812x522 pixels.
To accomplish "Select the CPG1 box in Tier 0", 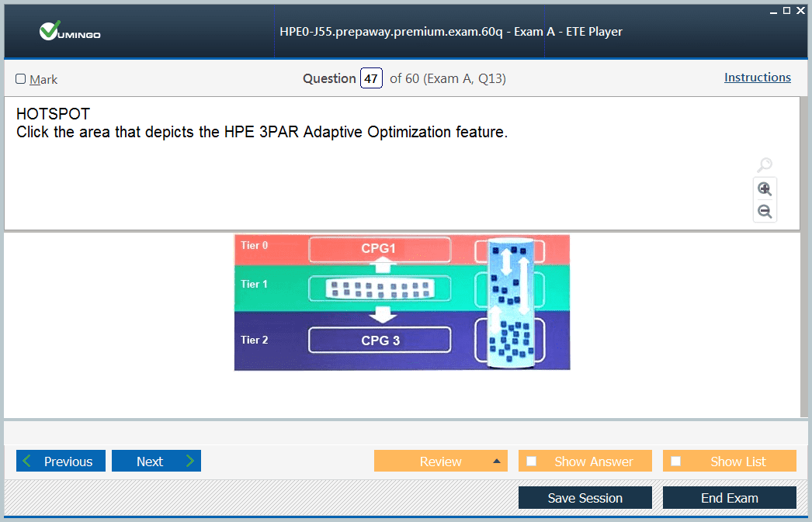I will 379,249.
